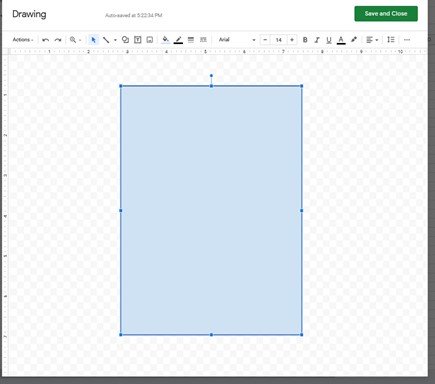435x384 pixels.
Task: Toggle Italic formatting
Action: point(317,40)
